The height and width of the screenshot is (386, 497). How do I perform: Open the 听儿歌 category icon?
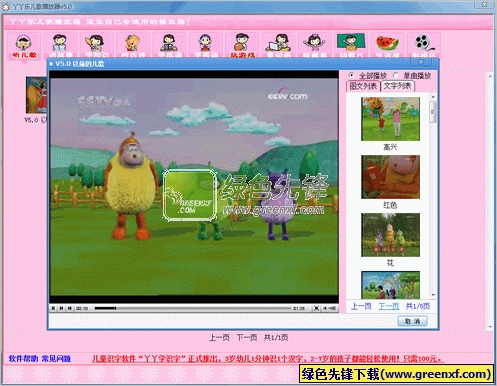pyautogui.click(x=24, y=46)
